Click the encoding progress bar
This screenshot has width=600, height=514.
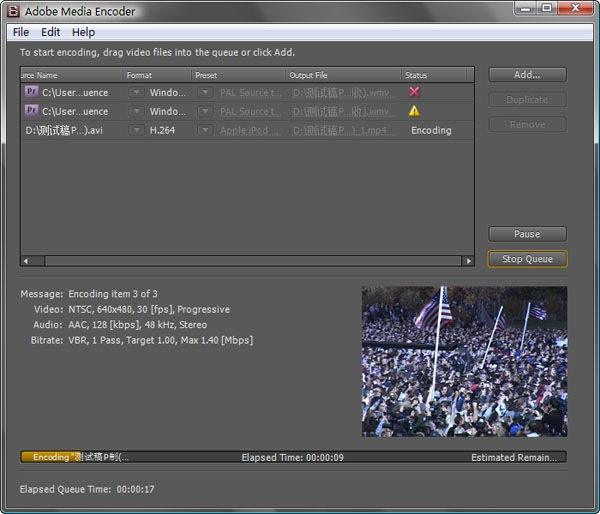(293, 457)
